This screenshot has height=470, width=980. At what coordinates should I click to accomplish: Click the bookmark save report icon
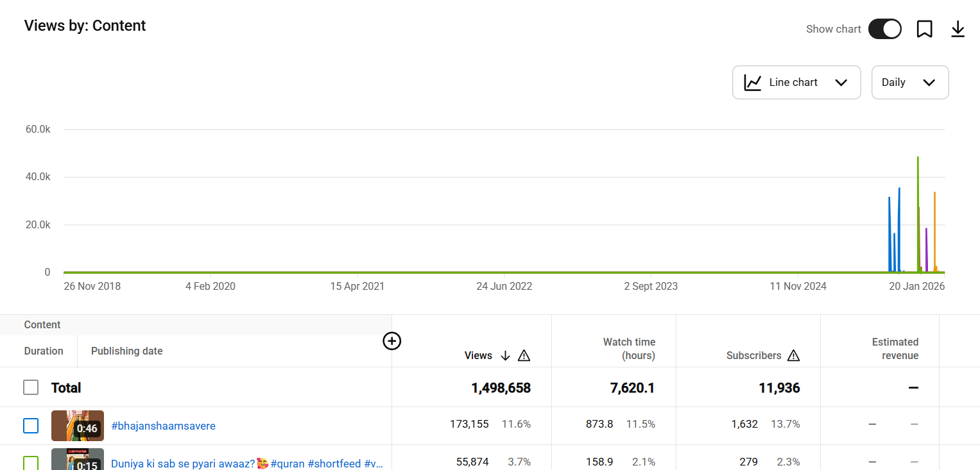pos(924,29)
